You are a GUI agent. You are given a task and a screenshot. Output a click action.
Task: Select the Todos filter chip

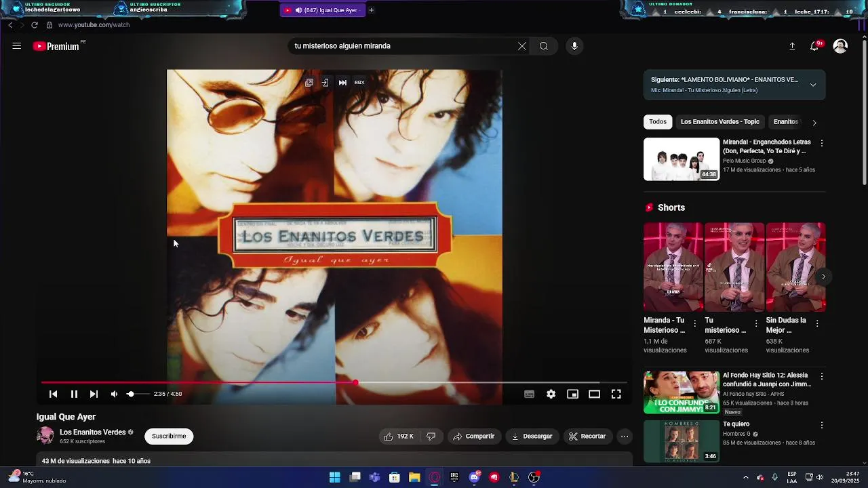pos(658,122)
